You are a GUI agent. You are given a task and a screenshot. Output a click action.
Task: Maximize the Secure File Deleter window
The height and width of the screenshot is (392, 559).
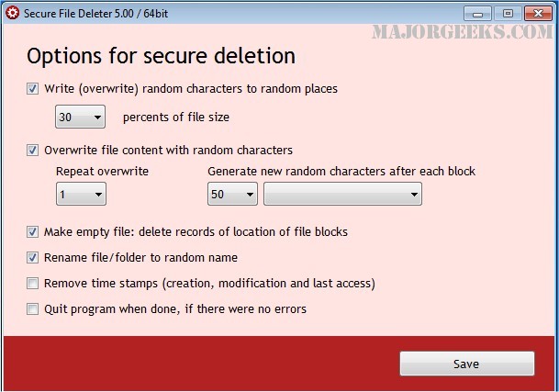pos(507,13)
